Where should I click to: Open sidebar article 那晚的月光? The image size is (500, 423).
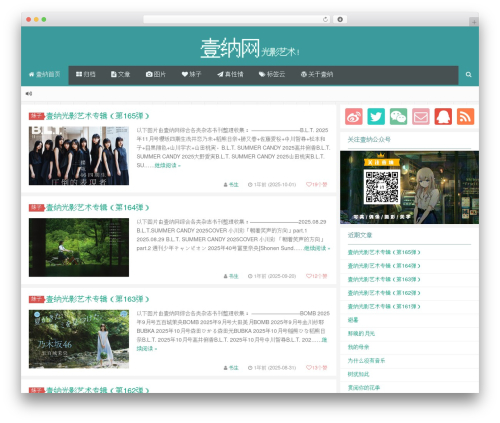361,333
